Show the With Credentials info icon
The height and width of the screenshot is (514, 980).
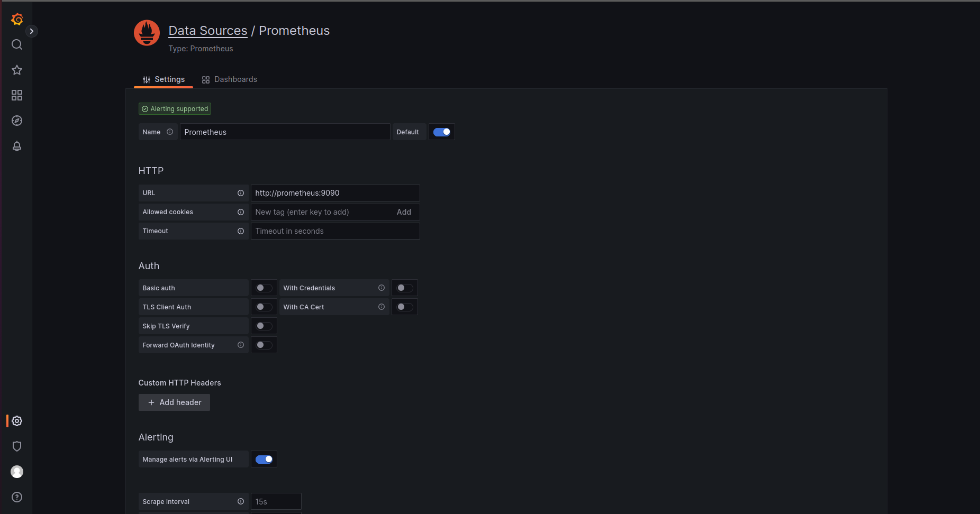point(382,288)
